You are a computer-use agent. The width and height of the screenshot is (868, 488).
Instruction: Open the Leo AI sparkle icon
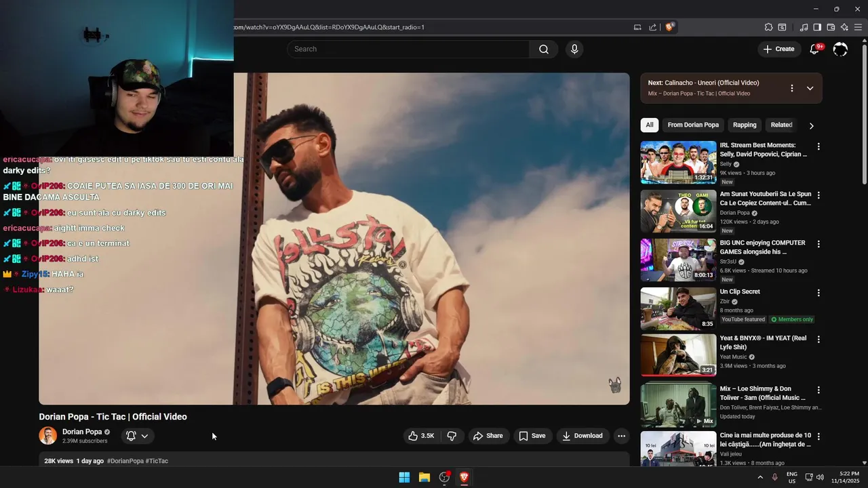[x=844, y=27]
